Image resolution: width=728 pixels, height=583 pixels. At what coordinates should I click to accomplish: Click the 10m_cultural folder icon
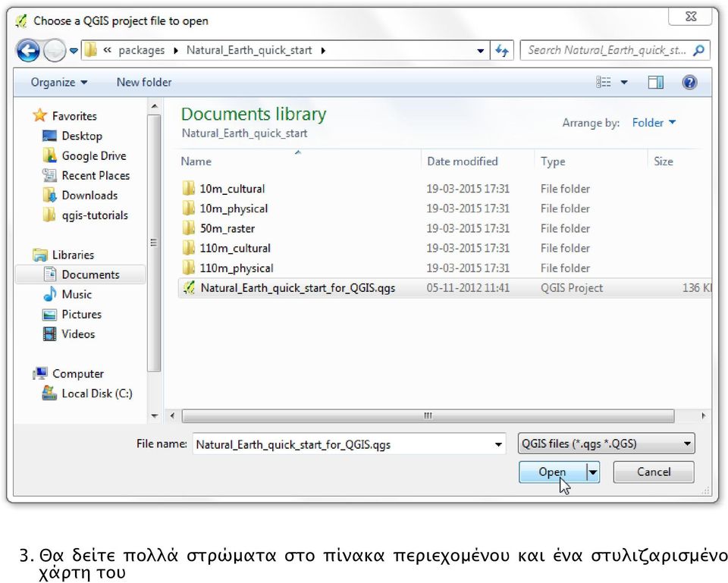[x=188, y=189]
